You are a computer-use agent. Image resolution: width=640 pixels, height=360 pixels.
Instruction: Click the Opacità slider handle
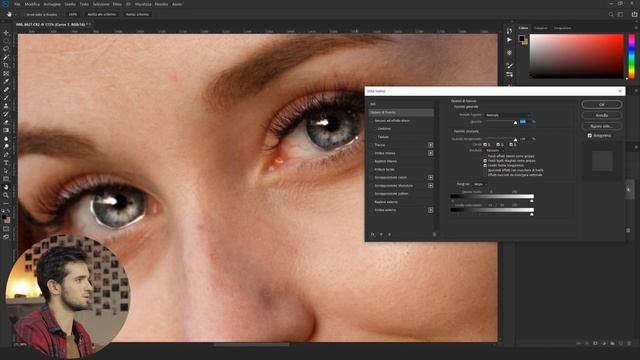tap(516, 122)
